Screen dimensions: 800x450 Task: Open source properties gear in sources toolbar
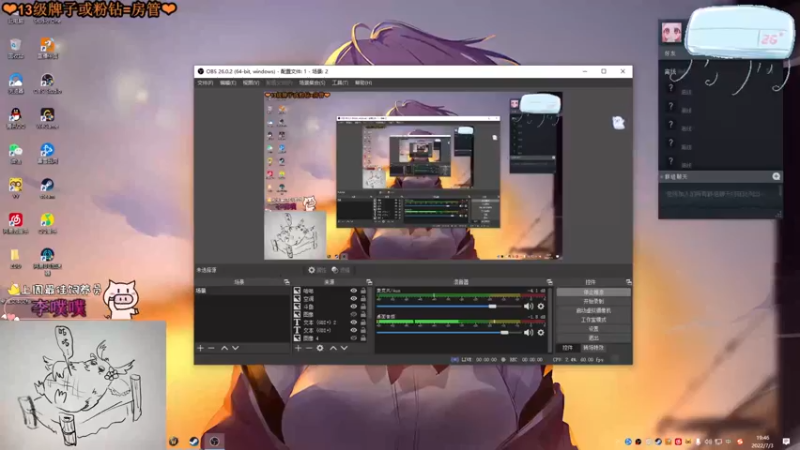320,348
